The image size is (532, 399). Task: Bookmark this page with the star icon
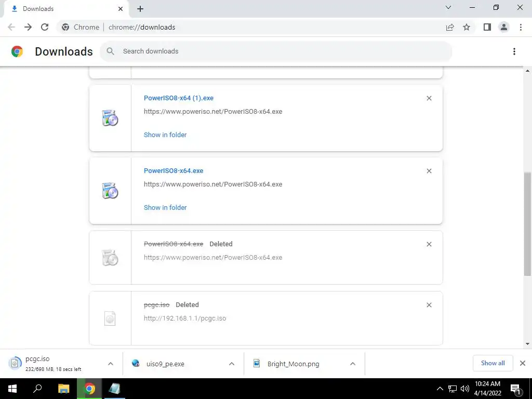pos(467,27)
